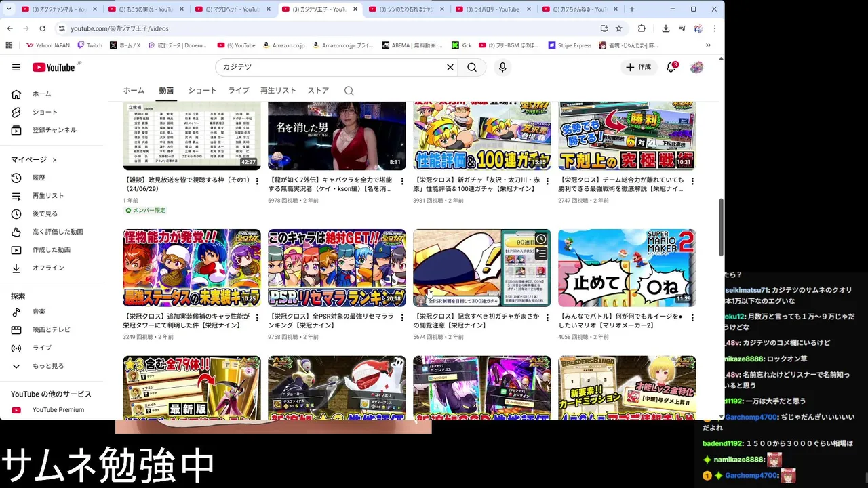The width and height of the screenshot is (868, 488).
Task: Expand マイページ section
Action: pyautogui.click(x=34, y=159)
